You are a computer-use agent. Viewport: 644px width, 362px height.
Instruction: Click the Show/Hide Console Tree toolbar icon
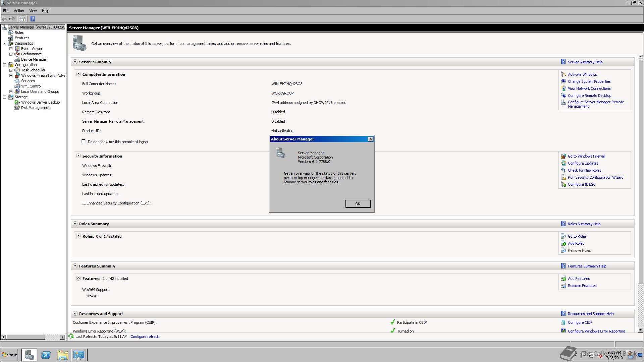click(22, 19)
